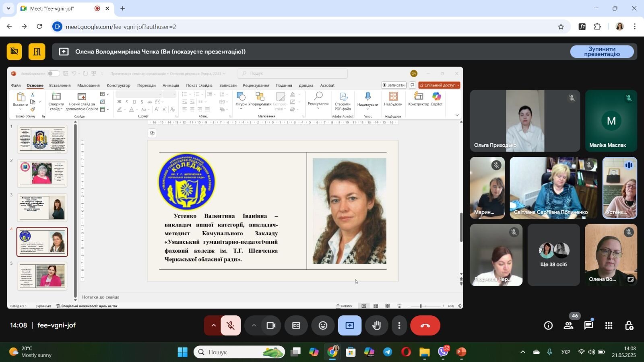The width and height of the screenshot is (644, 362).
Task: Open the chat with everyone panel
Action: (x=588, y=325)
